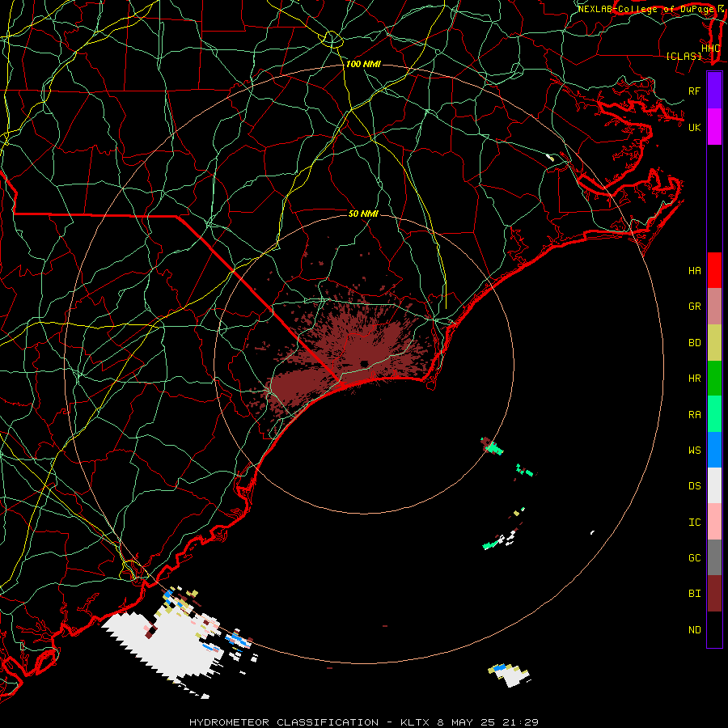This screenshot has width=728, height=728.
Task: Click the 100 NMI range ring label
Action: (x=363, y=64)
